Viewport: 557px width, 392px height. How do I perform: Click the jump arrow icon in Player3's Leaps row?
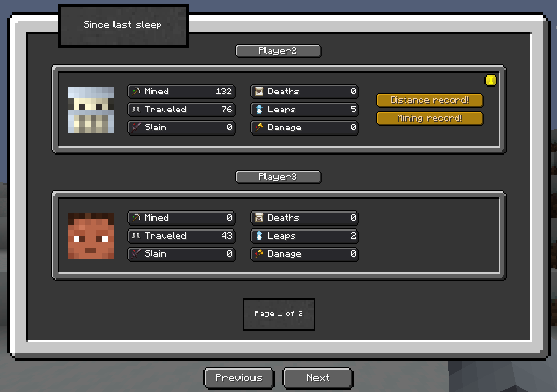[259, 236]
